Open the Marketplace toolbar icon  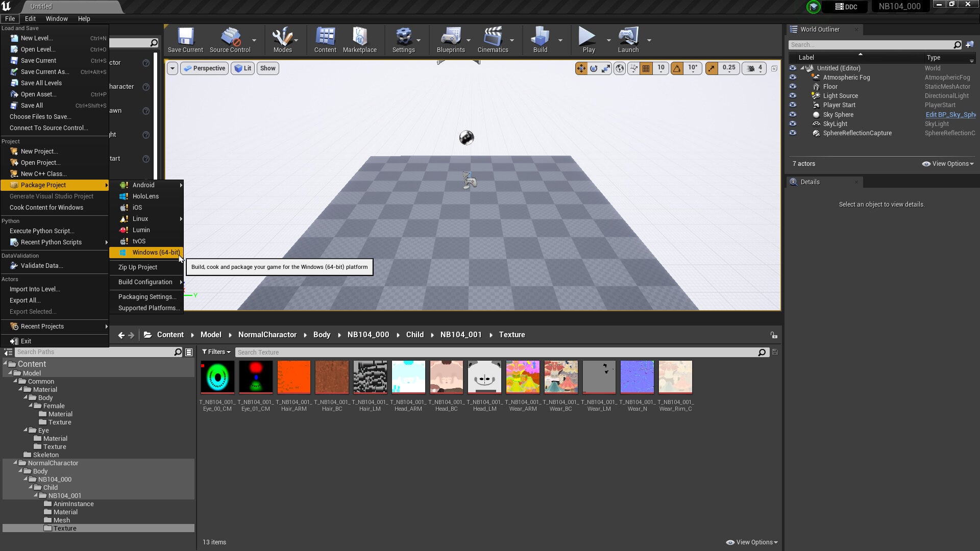click(359, 40)
